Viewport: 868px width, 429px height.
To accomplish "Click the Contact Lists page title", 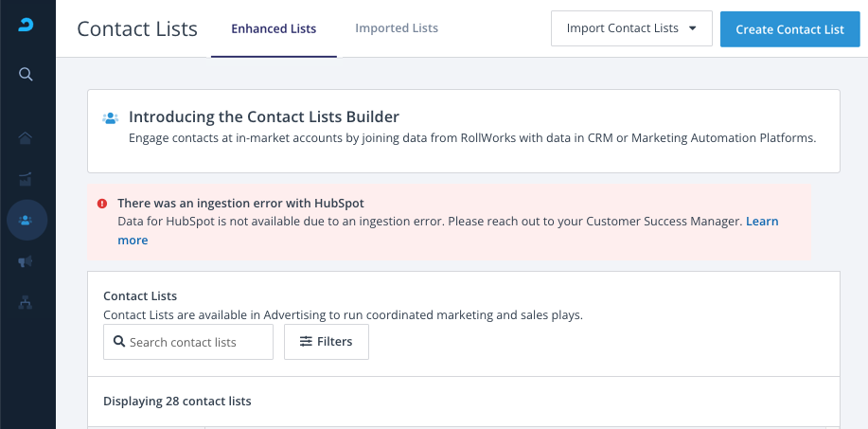I will [137, 28].
